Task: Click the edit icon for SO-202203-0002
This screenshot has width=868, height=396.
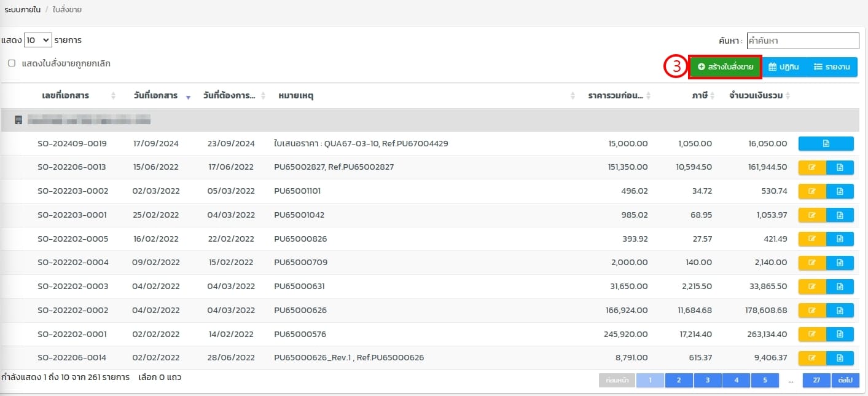Action: pos(812,191)
